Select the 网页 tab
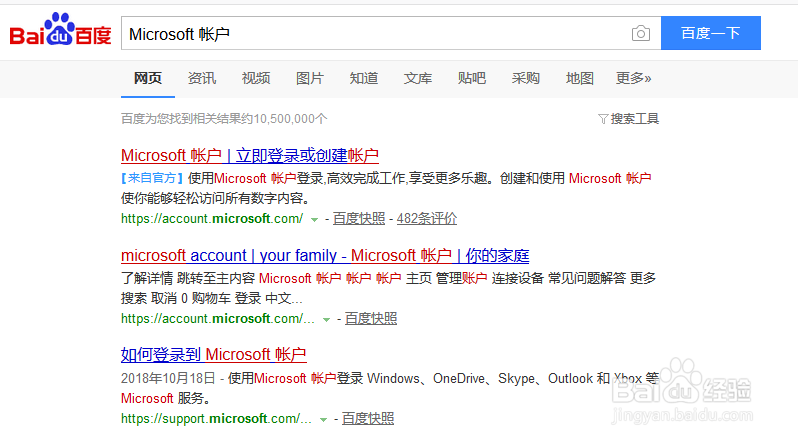Viewport: 798px width, 443px height. [x=148, y=78]
